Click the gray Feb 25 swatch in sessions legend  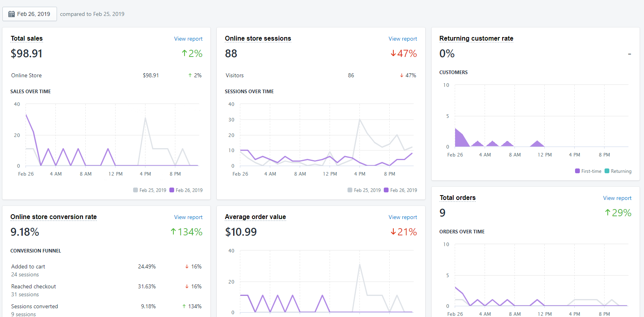(x=350, y=190)
